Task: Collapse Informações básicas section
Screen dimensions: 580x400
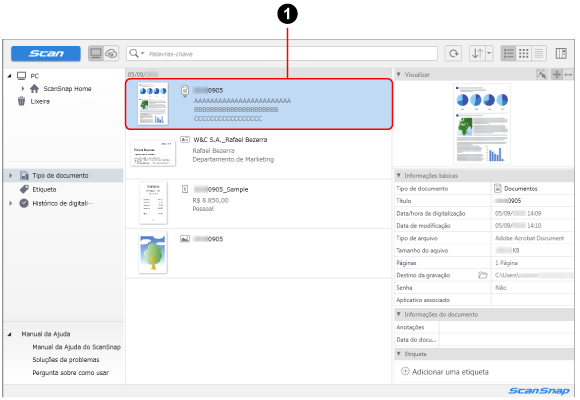Action: click(398, 175)
